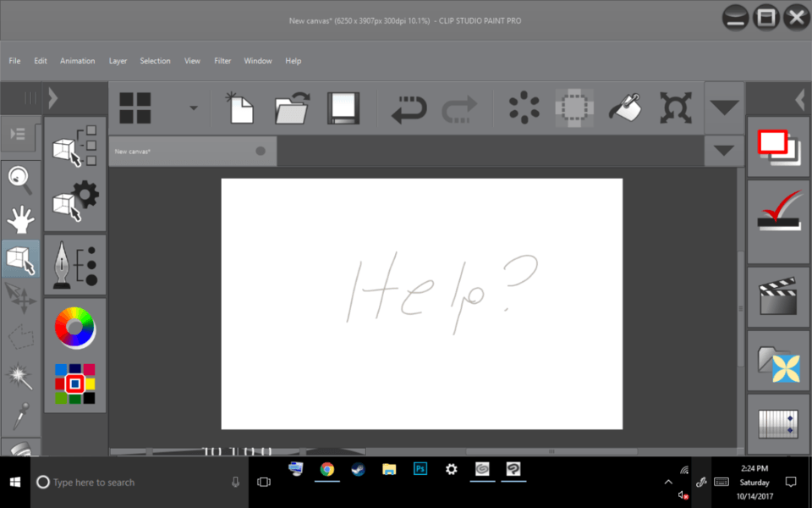Image resolution: width=812 pixels, height=508 pixels.
Task: Open tool palette menu icon at top-left
Action: (x=18, y=135)
